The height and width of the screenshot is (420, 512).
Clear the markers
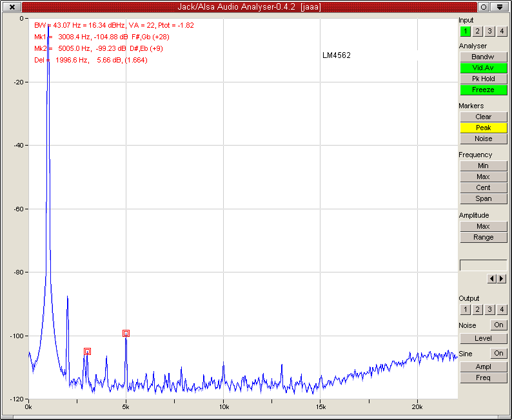pyautogui.click(x=483, y=117)
